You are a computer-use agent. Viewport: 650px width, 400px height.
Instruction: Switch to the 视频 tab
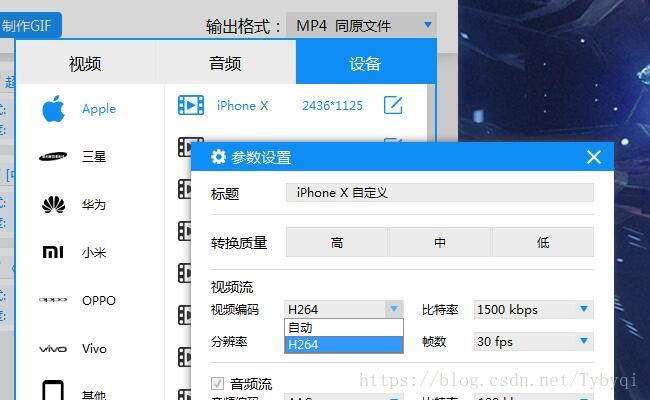pos(85,63)
